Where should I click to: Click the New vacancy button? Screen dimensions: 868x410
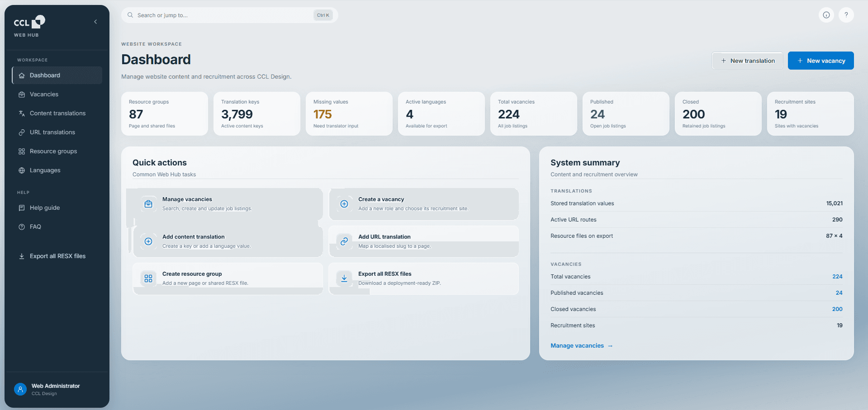(821, 61)
